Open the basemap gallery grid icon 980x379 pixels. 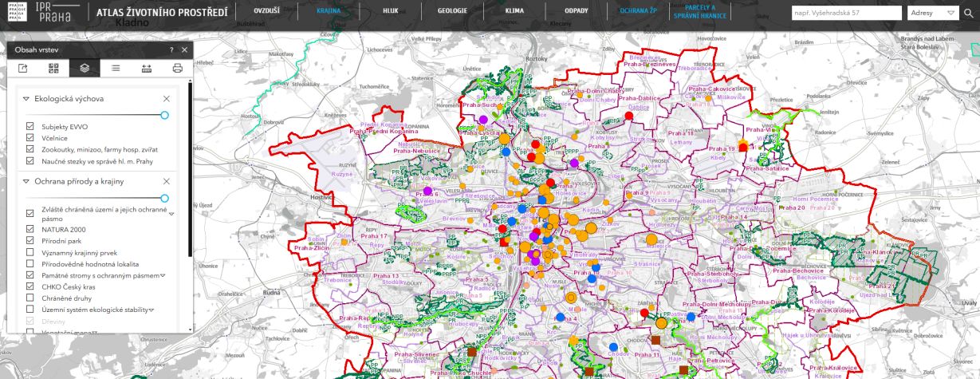(x=54, y=68)
